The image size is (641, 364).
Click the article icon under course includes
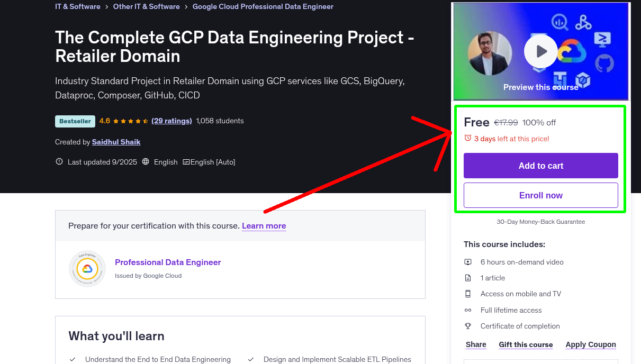point(468,277)
